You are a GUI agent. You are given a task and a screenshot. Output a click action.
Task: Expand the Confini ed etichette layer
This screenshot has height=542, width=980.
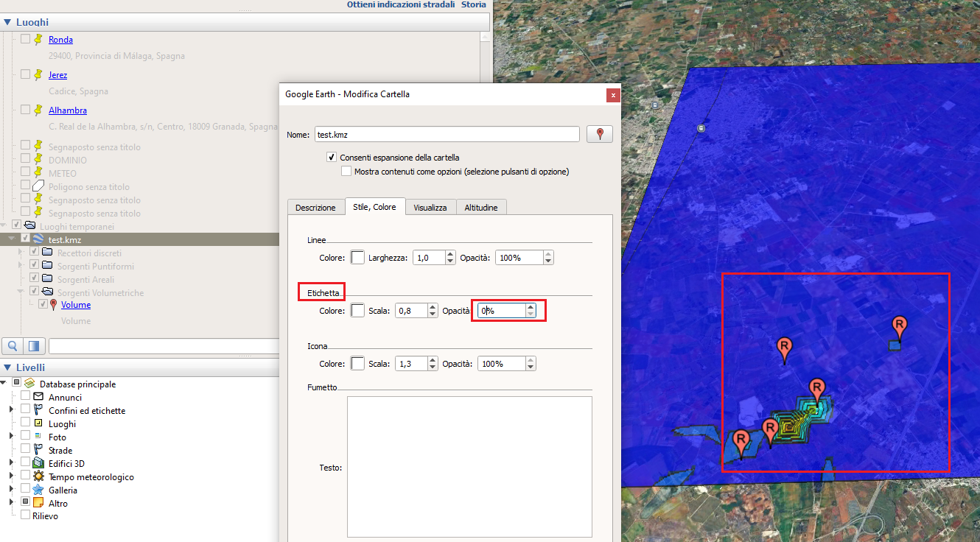[11, 411]
